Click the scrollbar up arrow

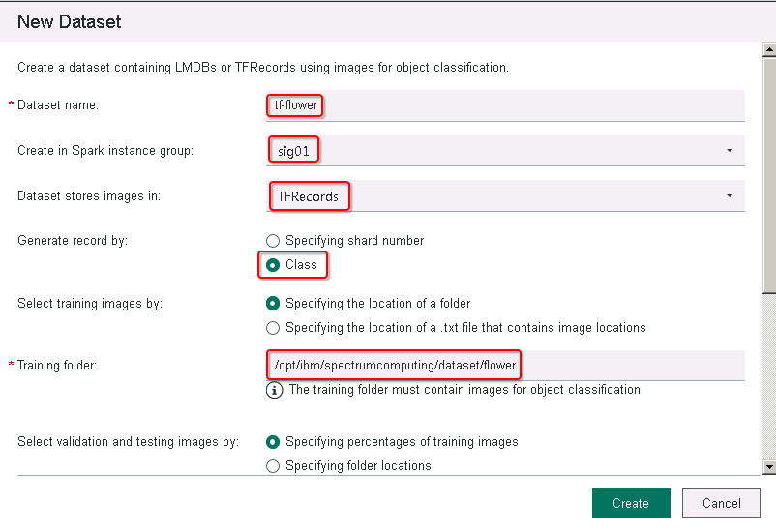(x=769, y=49)
